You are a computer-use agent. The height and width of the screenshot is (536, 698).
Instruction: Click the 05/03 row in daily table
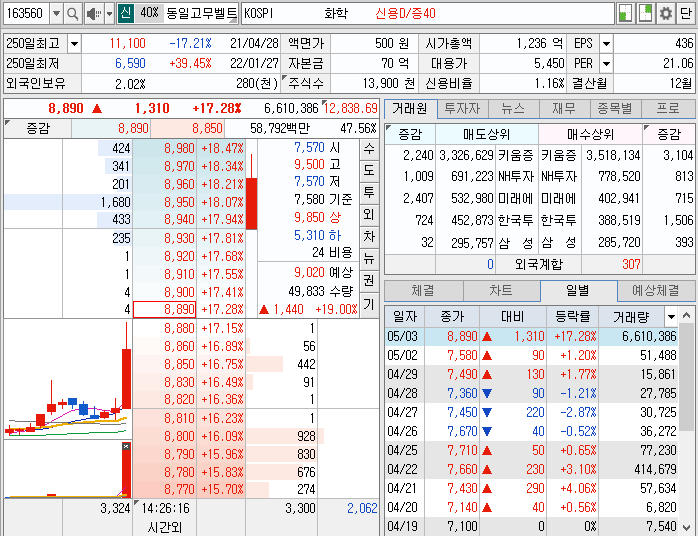(532, 336)
